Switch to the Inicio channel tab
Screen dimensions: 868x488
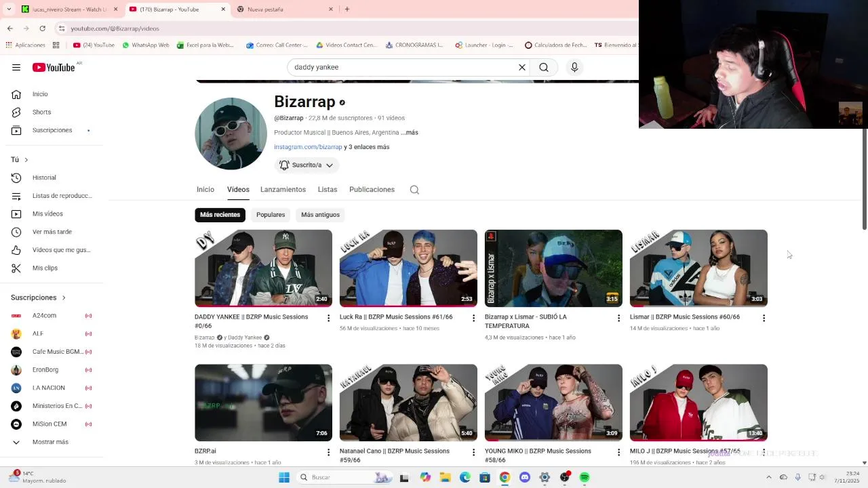click(x=205, y=190)
